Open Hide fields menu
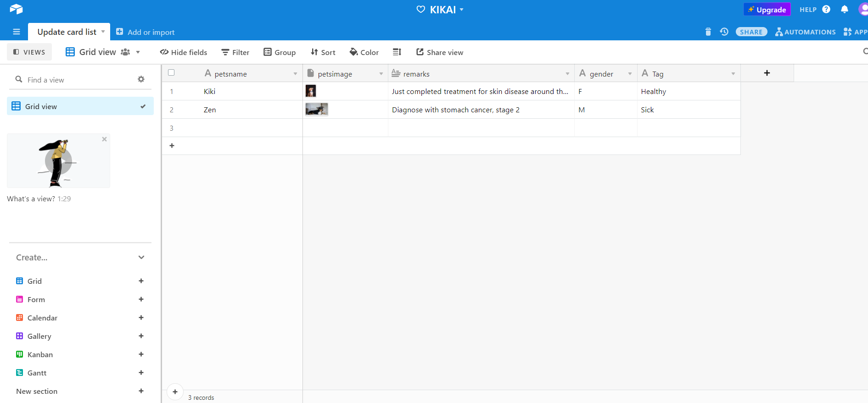This screenshot has width=868, height=403. point(184,52)
